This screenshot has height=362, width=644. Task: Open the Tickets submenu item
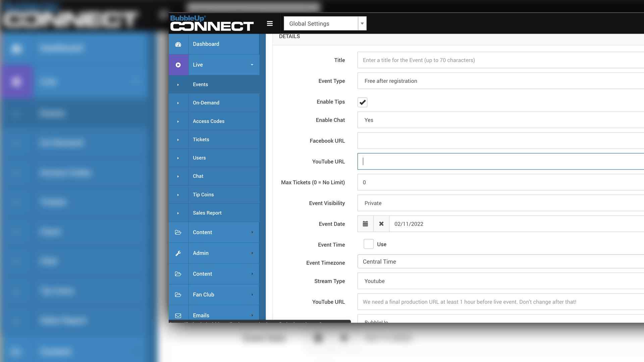click(x=214, y=139)
